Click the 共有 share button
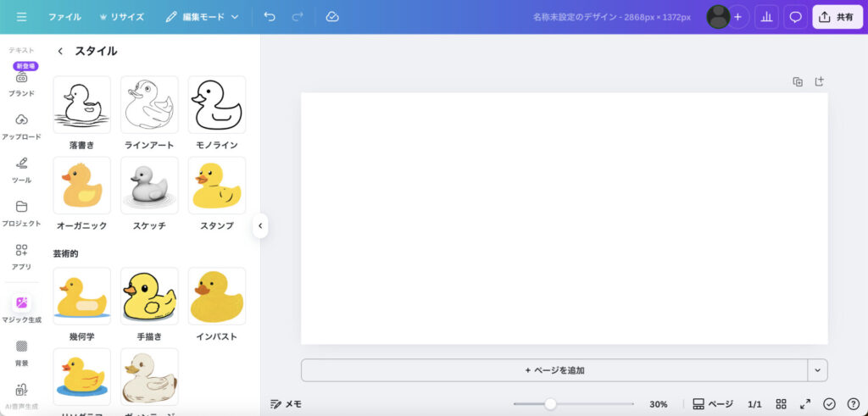Viewport: 868px width, 416px height. point(837,17)
